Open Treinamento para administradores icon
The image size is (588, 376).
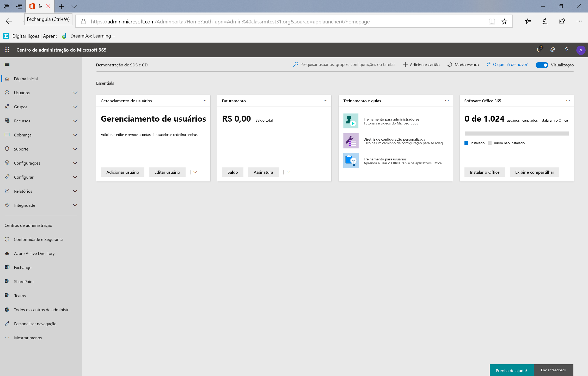[x=351, y=121]
